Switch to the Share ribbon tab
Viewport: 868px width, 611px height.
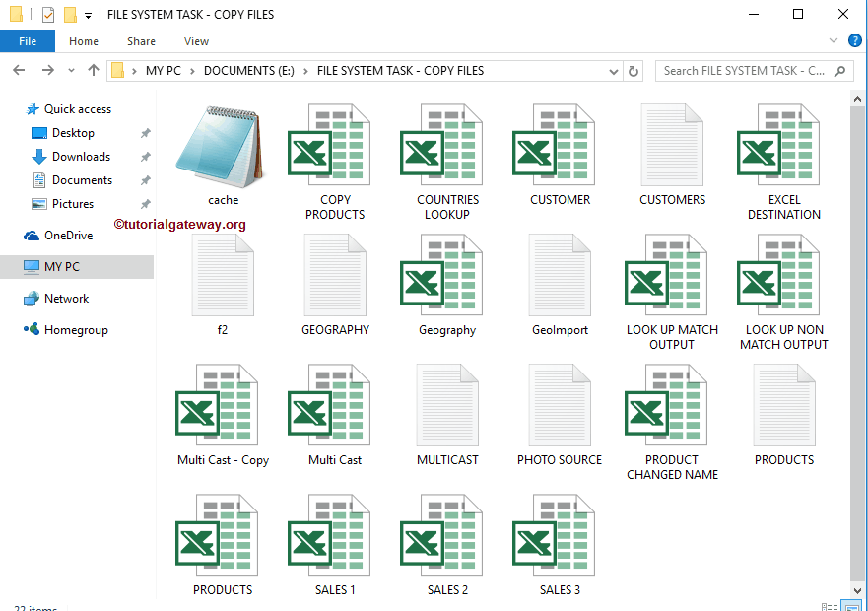click(x=141, y=41)
